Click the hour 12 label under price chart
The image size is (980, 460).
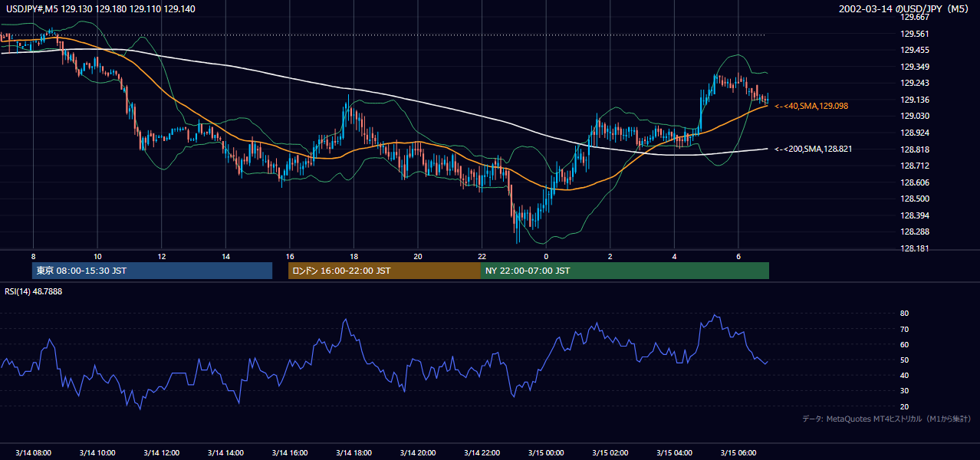(x=162, y=256)
